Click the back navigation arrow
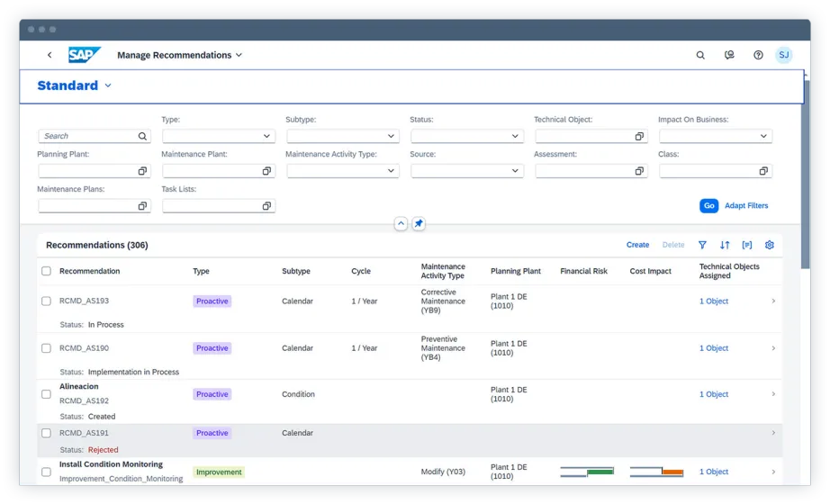The height and width of the screenshot is (504, 830). [50, 55]
